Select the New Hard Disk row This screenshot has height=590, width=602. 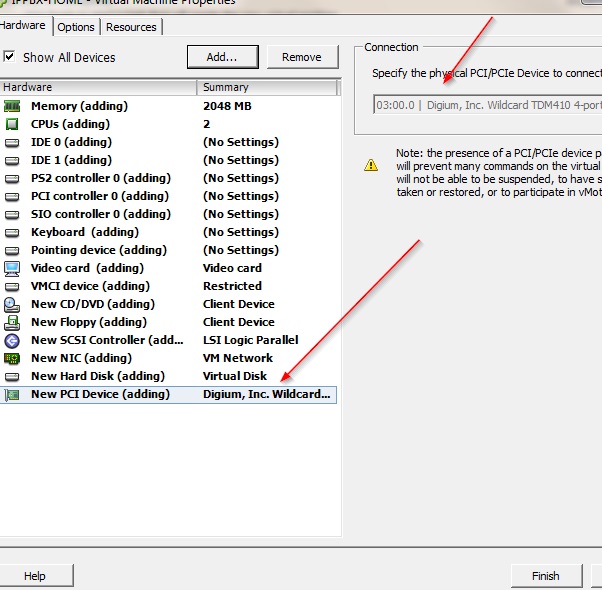97,376
